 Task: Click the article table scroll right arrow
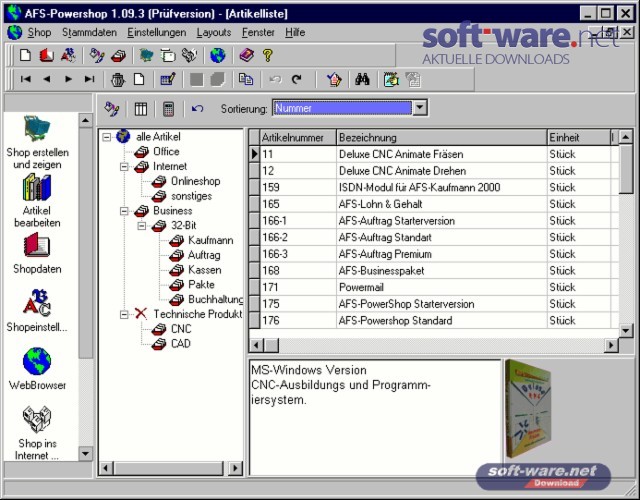coord(611,345)
